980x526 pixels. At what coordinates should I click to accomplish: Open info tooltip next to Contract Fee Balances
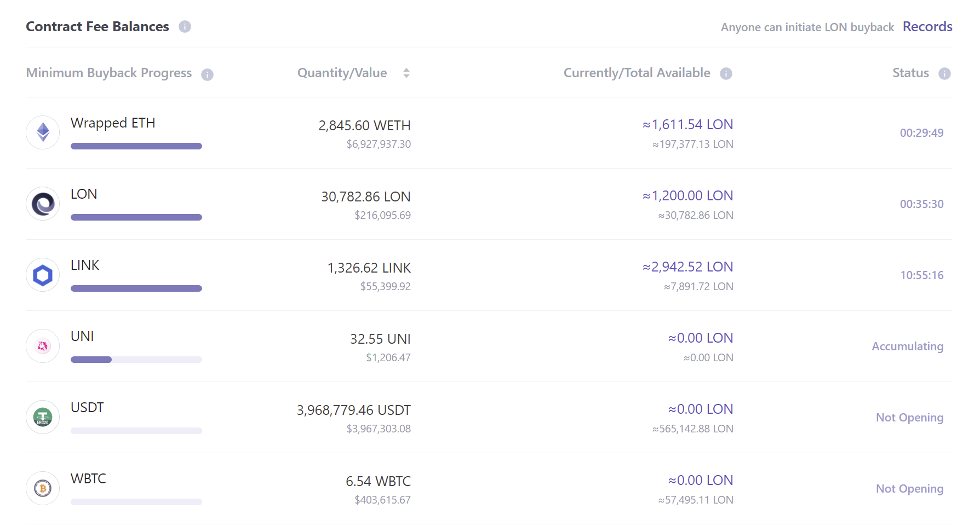pos(185,26)
